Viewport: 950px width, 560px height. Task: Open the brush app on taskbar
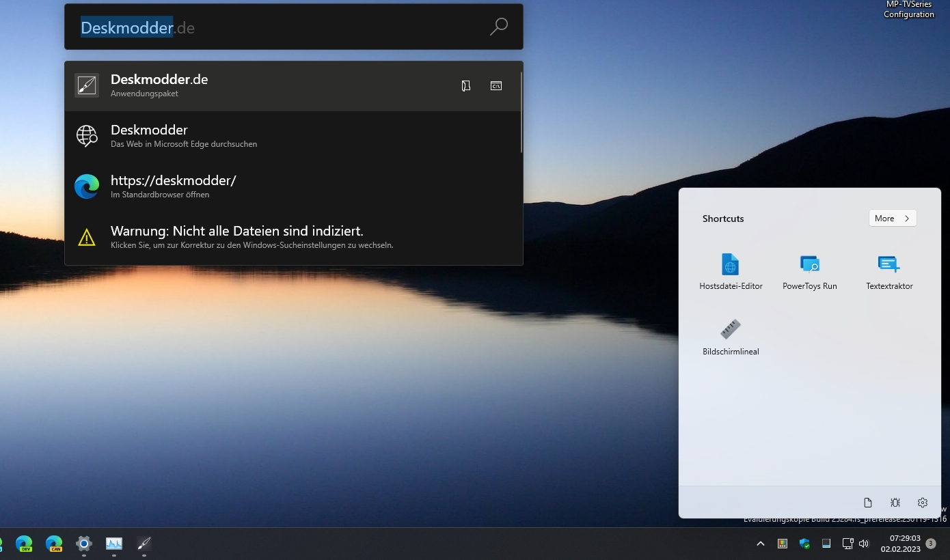[144, 544]
